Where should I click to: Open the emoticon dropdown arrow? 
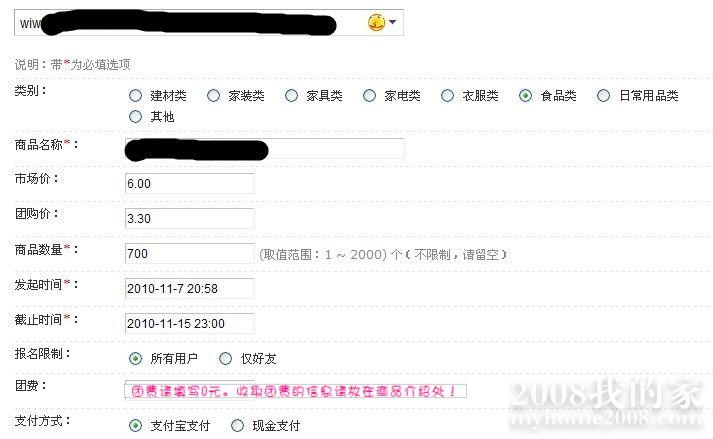point(392,22)
